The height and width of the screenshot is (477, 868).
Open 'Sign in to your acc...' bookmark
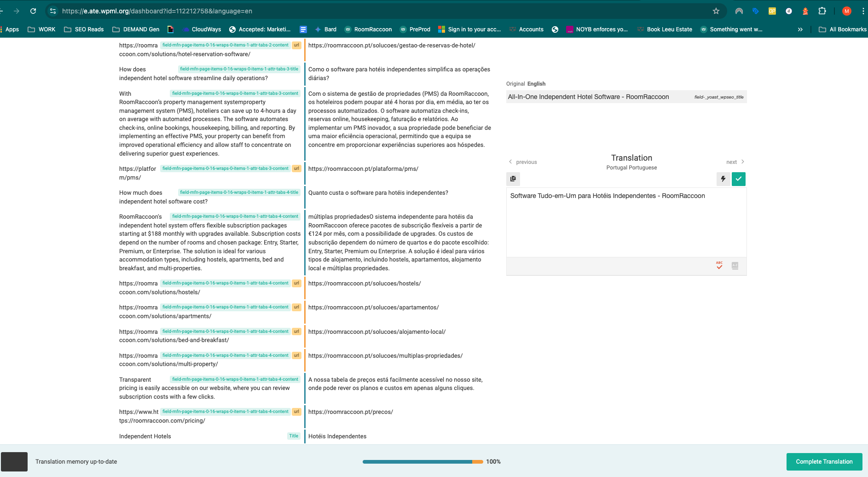pyautogui.click(x=469, y=29)
